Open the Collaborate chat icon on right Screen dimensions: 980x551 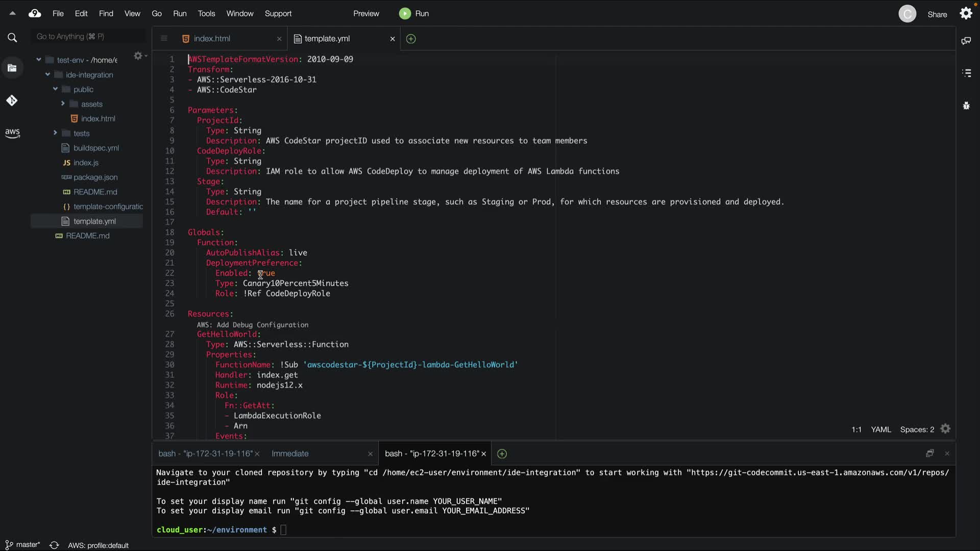[966, 41]
